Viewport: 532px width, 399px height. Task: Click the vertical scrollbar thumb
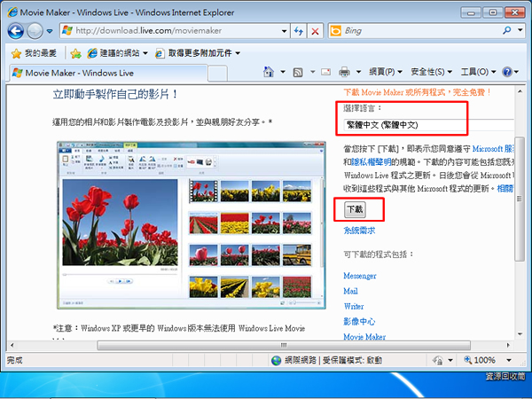(520, 199)
